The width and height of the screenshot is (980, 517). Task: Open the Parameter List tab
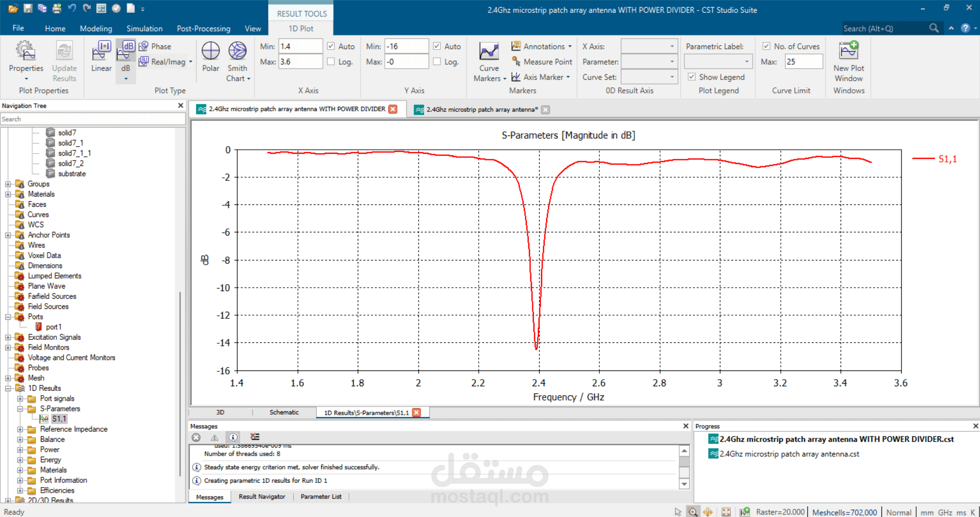point(321,497)
